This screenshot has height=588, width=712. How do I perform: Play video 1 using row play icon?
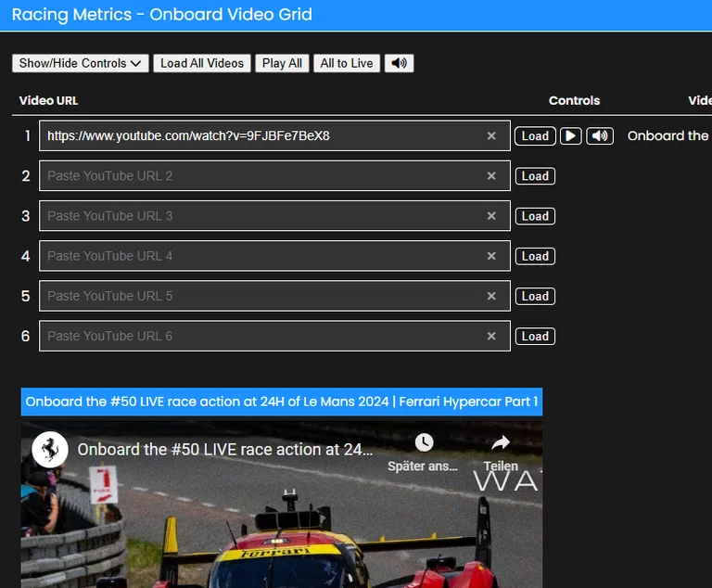[571, 135]
